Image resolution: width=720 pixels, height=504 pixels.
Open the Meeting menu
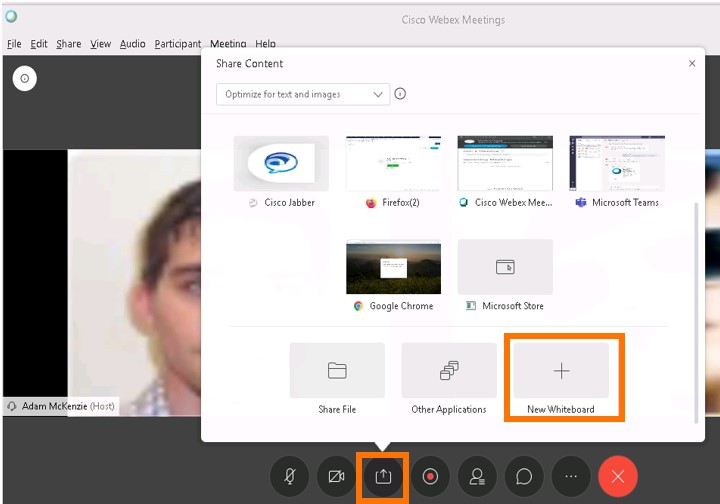click(228, 44)
